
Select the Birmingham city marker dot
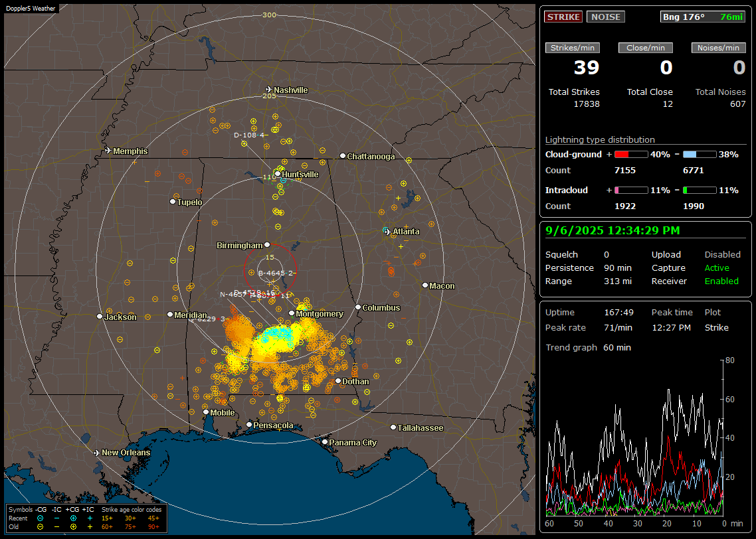267,245
